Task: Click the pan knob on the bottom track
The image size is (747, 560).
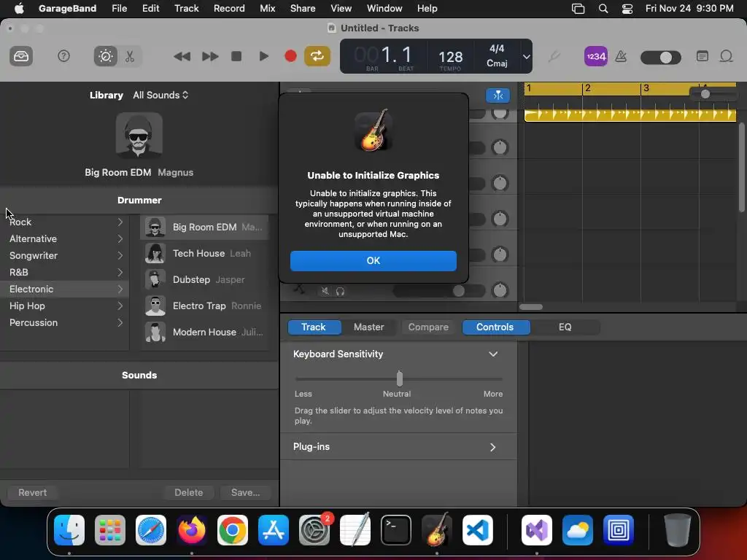Action: tap(500, 290)
